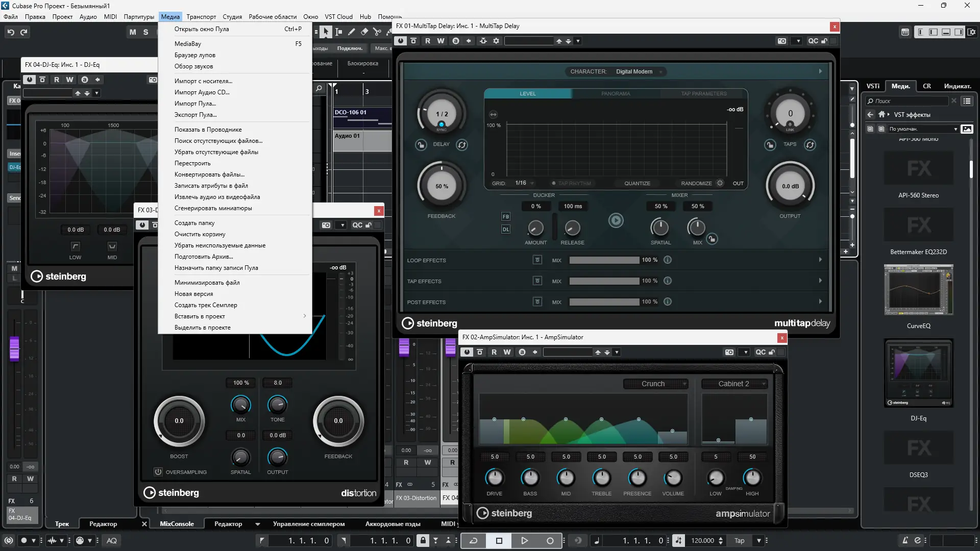The image size is (980, 551).
Task: Click the Record button in transport
Action: 550,541
